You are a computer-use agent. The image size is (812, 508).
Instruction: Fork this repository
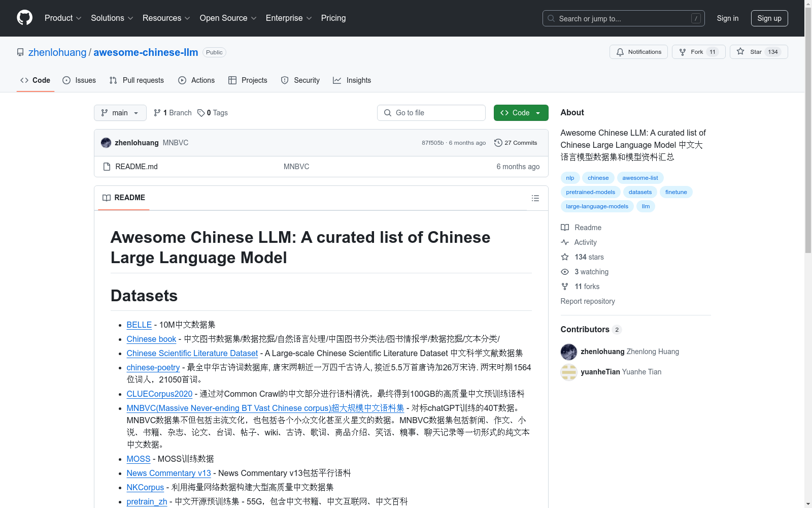(698, 52)
